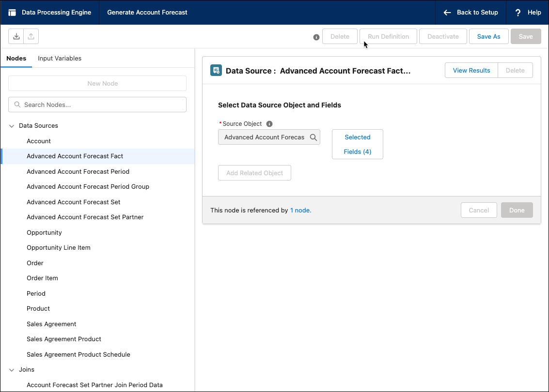
Task: Open Selected Fields (4) button
Action: 358,144
